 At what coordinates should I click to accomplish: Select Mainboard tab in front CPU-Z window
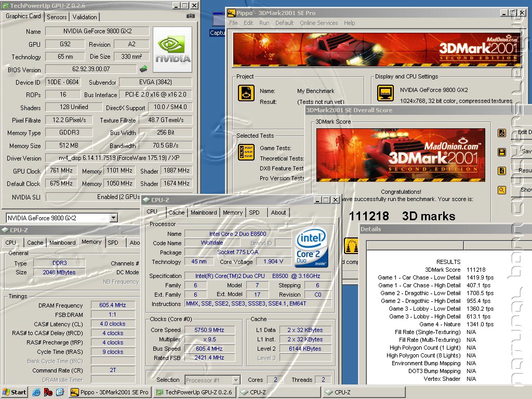[x=204, y=212]
